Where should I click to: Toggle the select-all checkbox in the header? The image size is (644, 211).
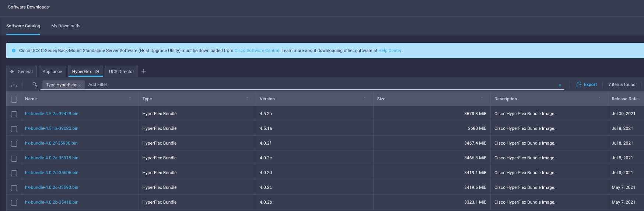click(x=14, y=99)
